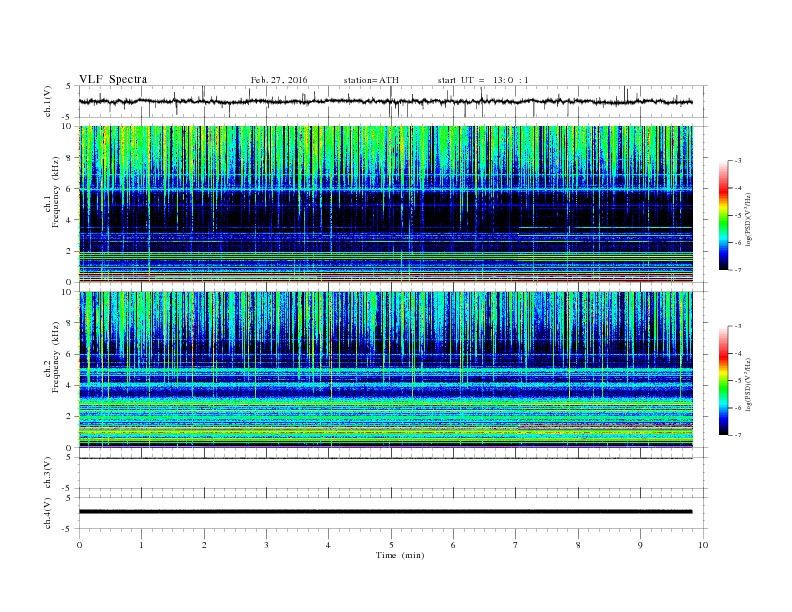Click the x-axis tick label "3"
The image size is (792, 612).
[x=267, y=545]
